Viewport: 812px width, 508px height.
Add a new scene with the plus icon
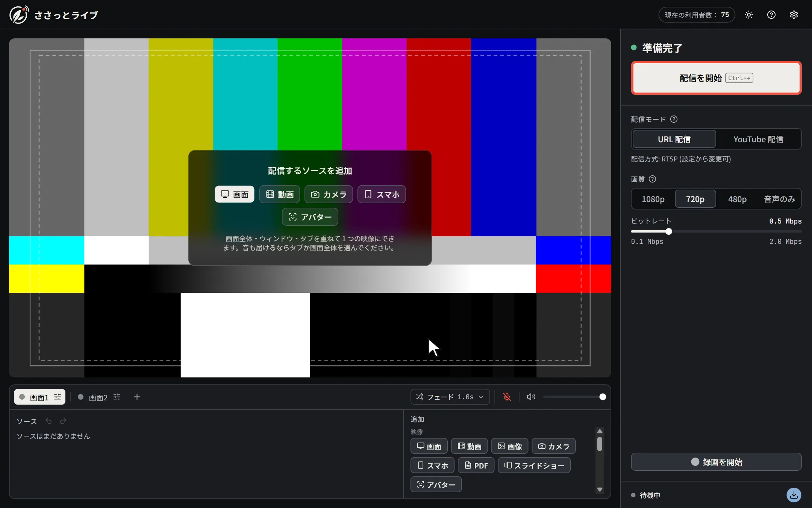(x=137, y=397)
